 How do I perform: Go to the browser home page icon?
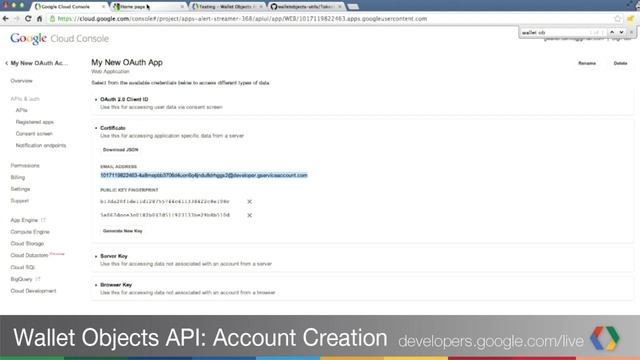(x=39, y=19)
